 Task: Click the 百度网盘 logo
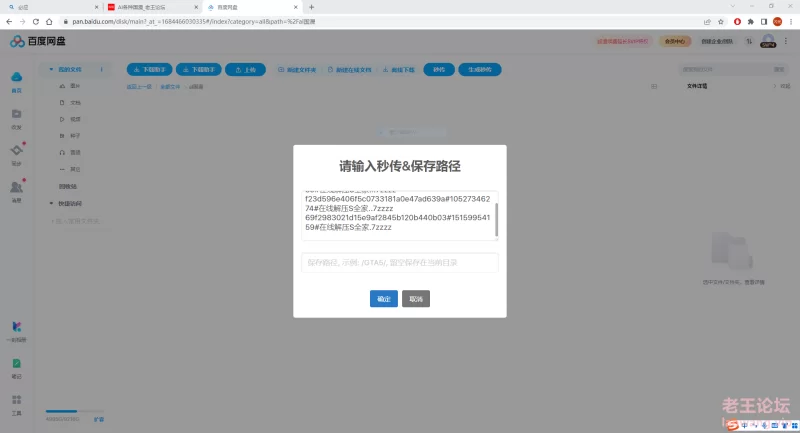tap(38, 41)
